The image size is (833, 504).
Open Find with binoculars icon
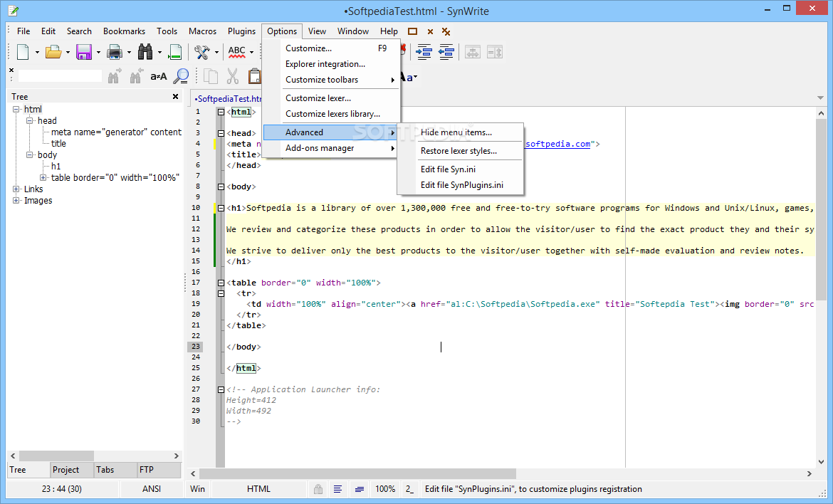(x=145, y=52)
